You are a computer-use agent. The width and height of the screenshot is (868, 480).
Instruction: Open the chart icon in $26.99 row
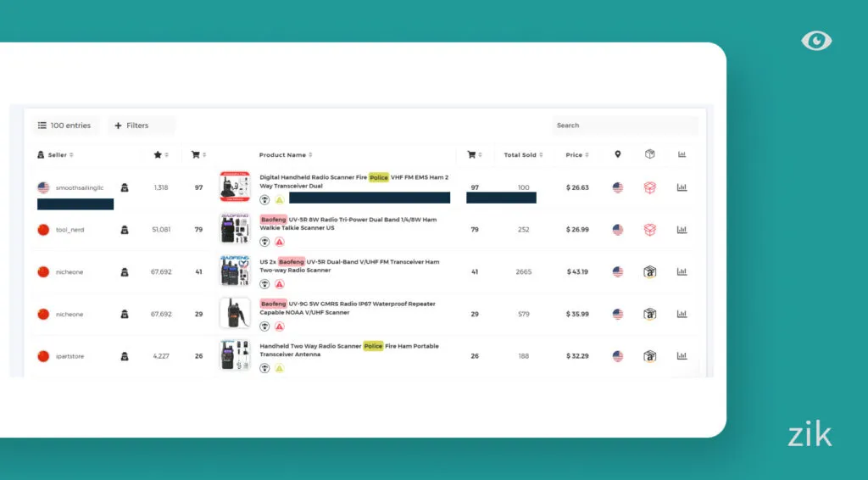682,230
